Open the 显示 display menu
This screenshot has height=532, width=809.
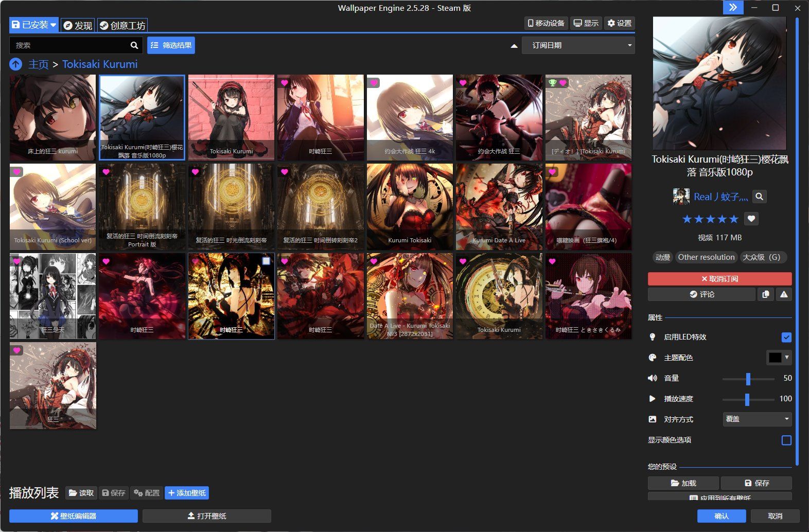(586, 23)
